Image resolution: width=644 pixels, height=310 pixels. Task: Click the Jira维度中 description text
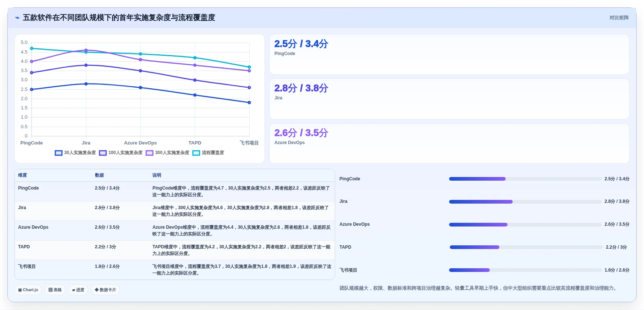click(241, 211)
